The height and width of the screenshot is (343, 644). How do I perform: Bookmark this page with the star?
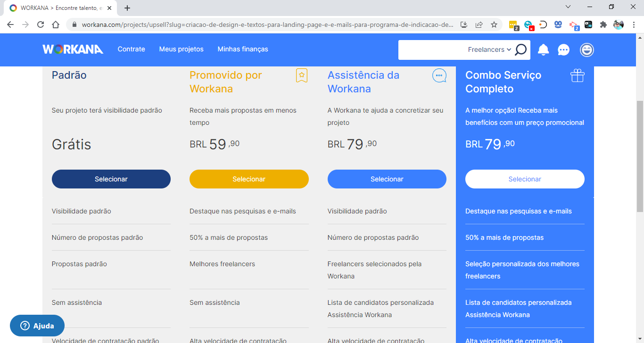pyautogui.click(x=494, y=24)
